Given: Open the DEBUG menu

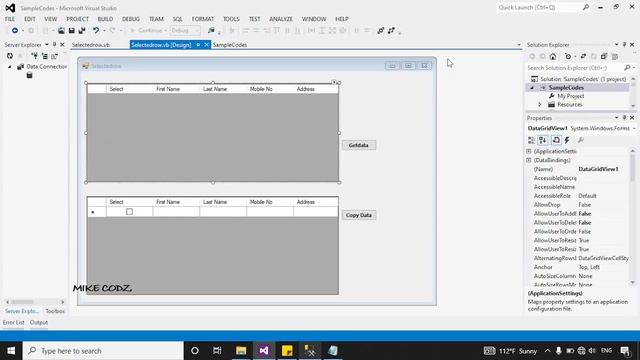Looking at the screenshot, I should [x=131, y=19].
